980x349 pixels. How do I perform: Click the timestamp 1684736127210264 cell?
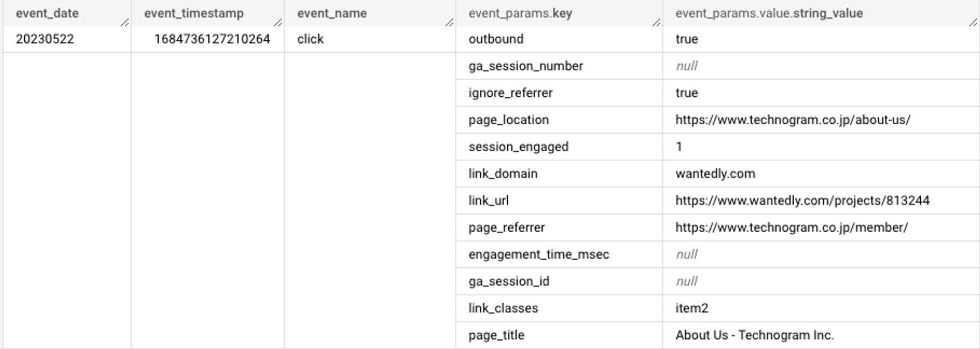[x=208, y=39]
